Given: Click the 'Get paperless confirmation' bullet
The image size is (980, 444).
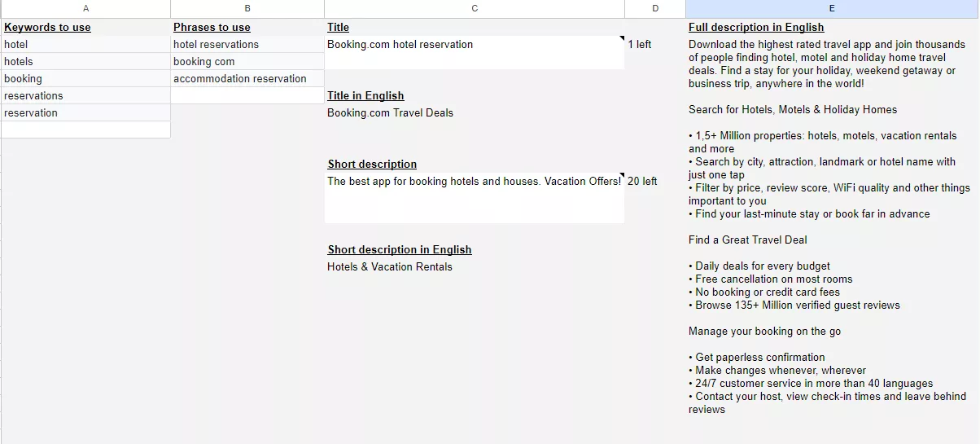Looking at the screenshot, I should 757,358.
